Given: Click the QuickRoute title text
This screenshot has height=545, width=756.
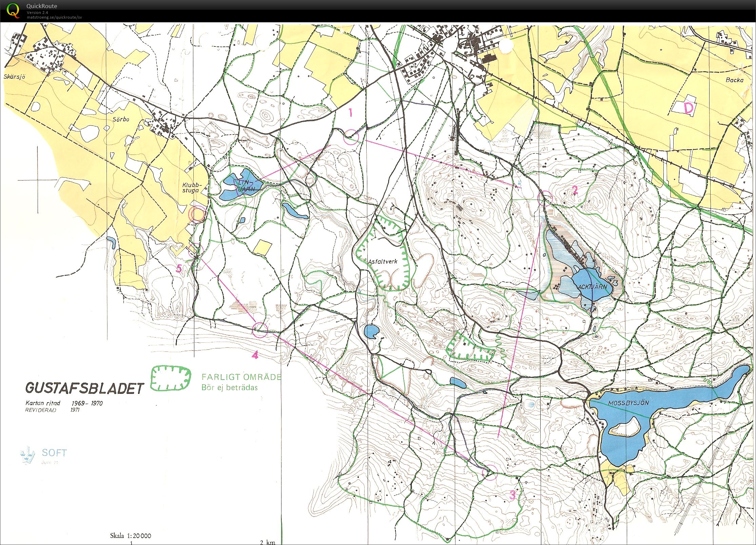Looking at the screenshot, I should tap(42, 6).
